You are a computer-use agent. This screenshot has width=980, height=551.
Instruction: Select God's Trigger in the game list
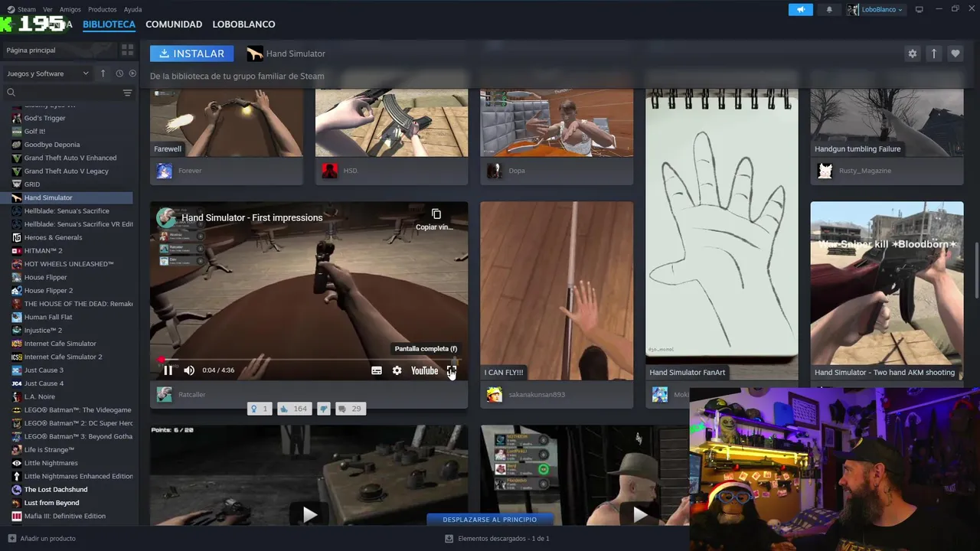[x=44, y=118]
